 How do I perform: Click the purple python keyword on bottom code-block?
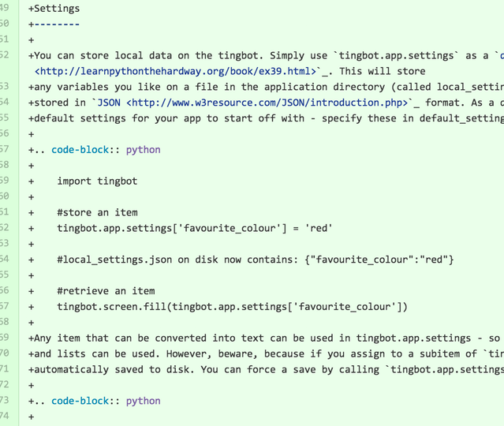click(x=143, y=401)
